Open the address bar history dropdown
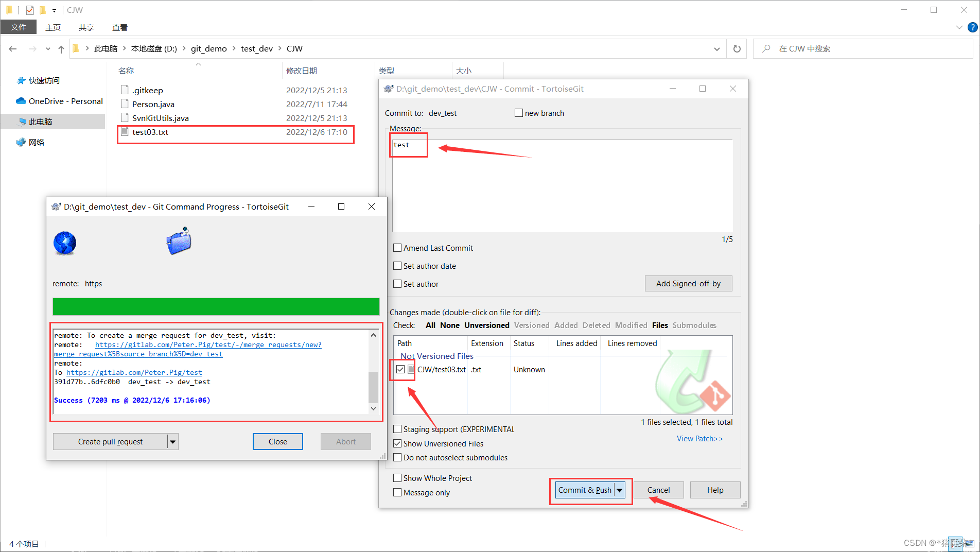980x552 pixels. (x=716, y=48)
